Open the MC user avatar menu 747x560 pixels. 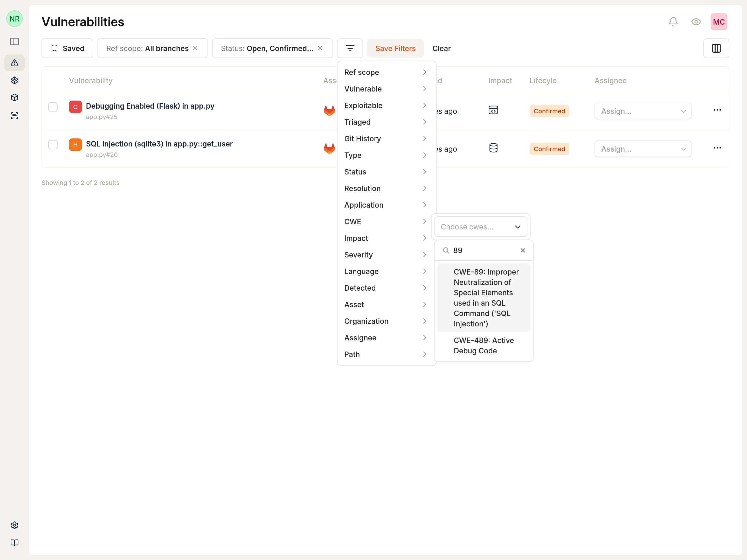719,22
